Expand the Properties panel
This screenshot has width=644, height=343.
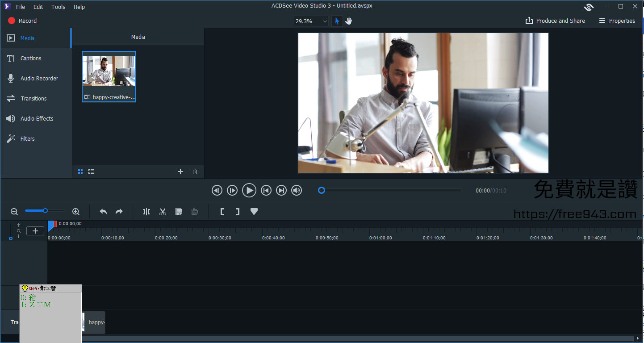[617, 21]
